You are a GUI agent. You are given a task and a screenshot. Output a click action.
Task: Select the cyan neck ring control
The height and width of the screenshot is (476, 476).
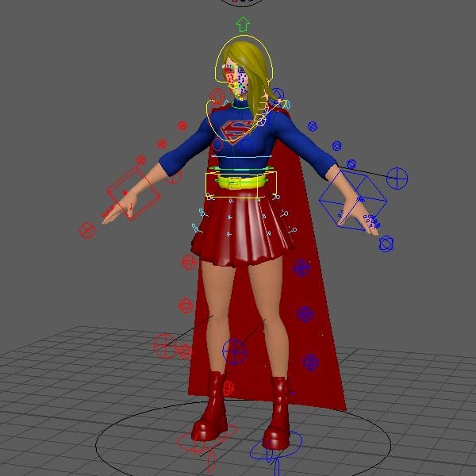coord(240,106)
